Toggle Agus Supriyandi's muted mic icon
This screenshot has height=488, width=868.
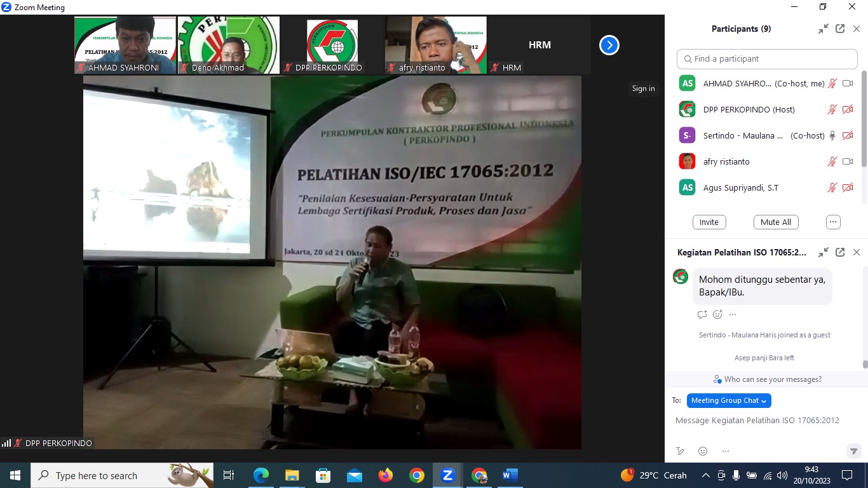[x=832, y=187]
